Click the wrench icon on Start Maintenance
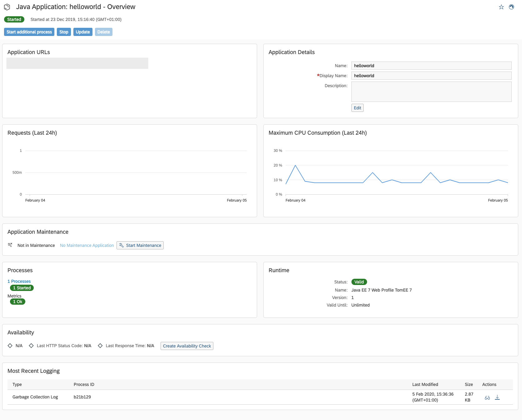This screenshot has height=420, width=522. (x=122, y=245)
